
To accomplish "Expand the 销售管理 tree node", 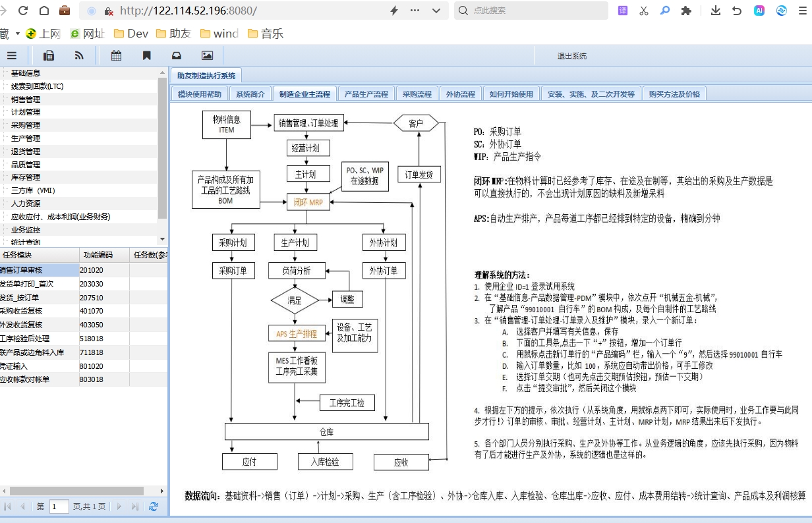I will tap(26, 99).
